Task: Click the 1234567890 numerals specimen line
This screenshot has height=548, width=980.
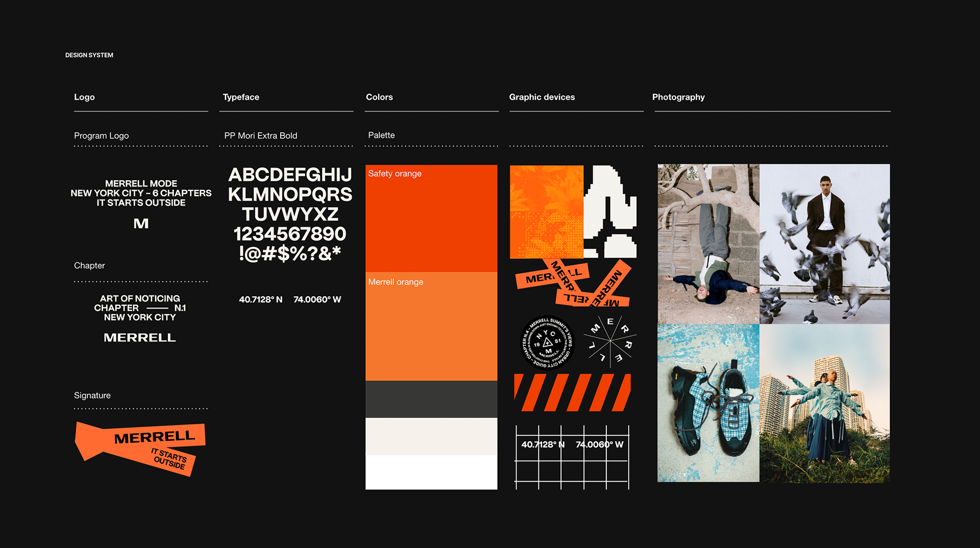Action: coord(290,234)
